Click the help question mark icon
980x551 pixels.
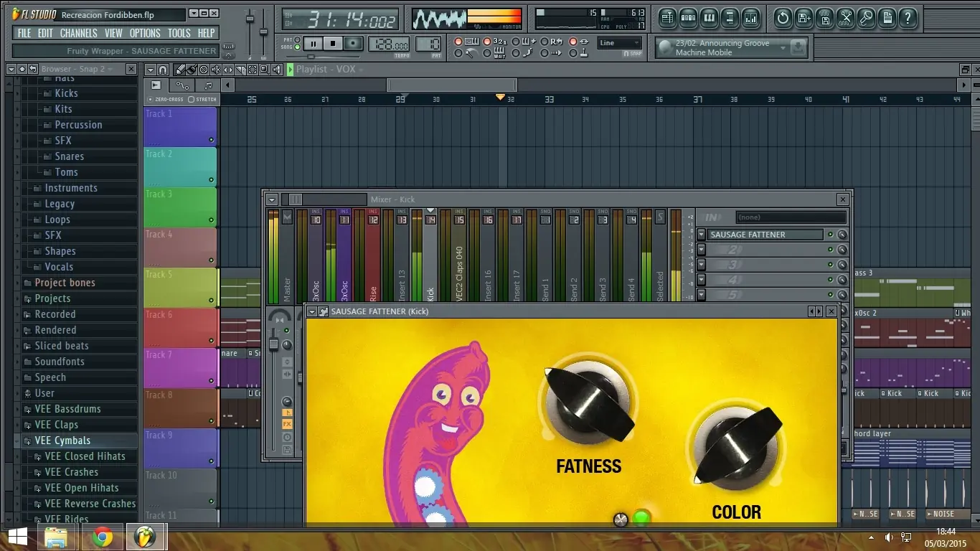point(908,18)
